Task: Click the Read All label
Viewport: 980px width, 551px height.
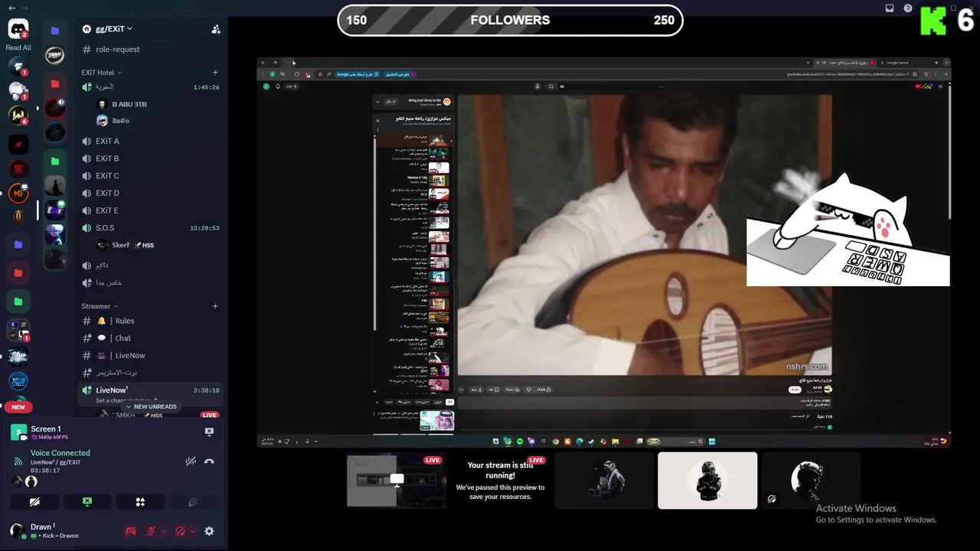Action: coord(18,47)
